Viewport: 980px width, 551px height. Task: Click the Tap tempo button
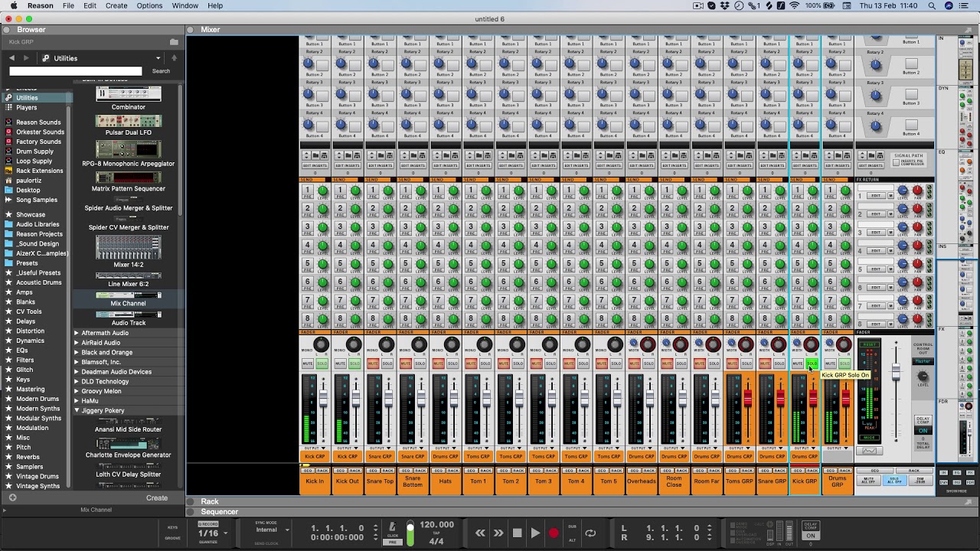436,533
